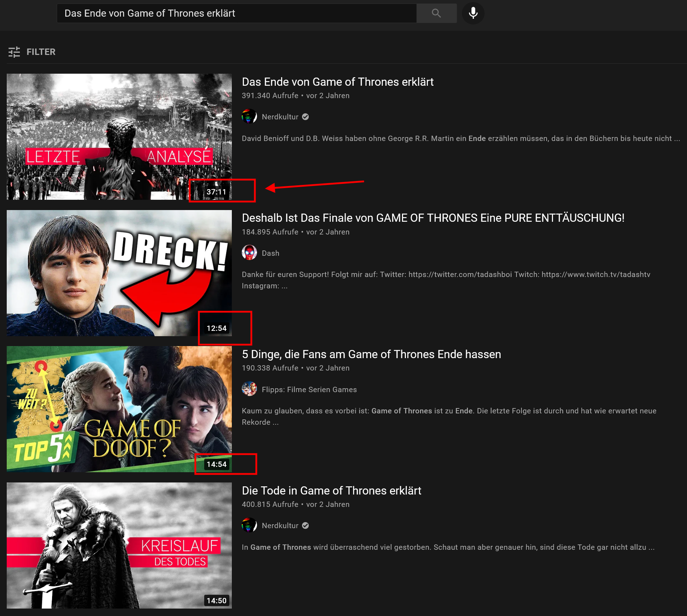This screenshot has height=616, width=687.
Task: Open Die Tode in Game of Thrones erklärt
Action: (x=331, y=491)
